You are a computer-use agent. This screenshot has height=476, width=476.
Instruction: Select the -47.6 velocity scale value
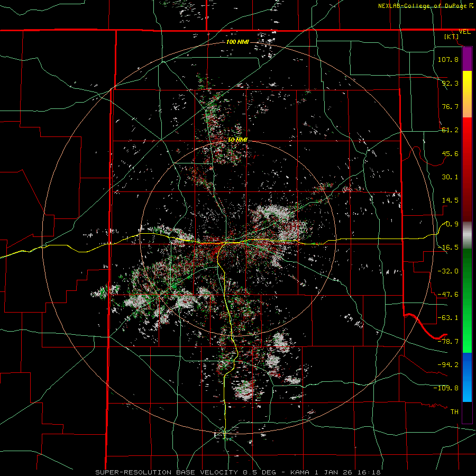pos(448,295)
